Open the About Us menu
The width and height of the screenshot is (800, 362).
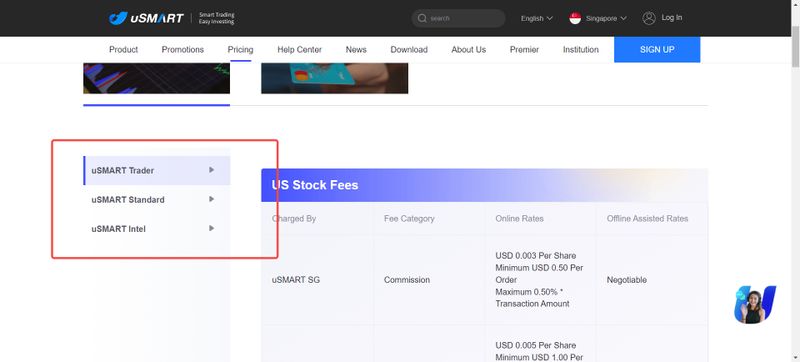[468, 49]
